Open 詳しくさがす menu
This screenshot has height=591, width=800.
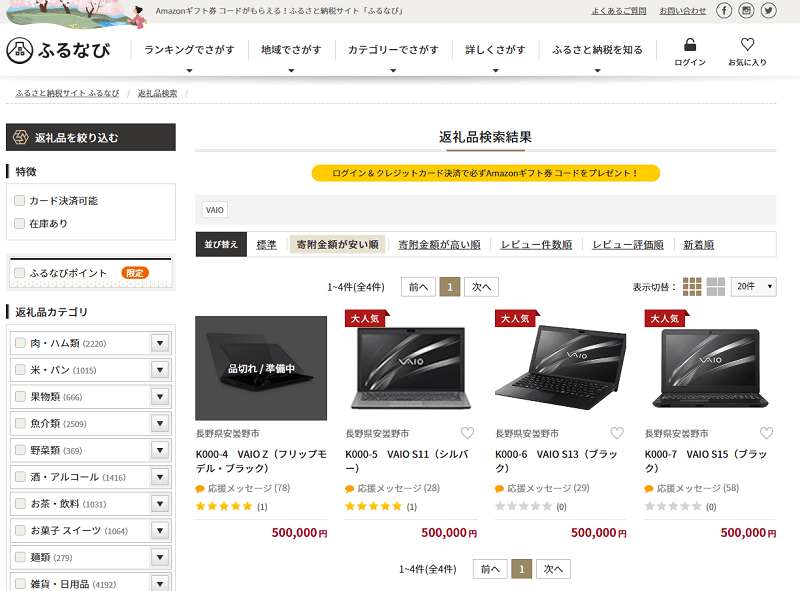click(495, 50)
